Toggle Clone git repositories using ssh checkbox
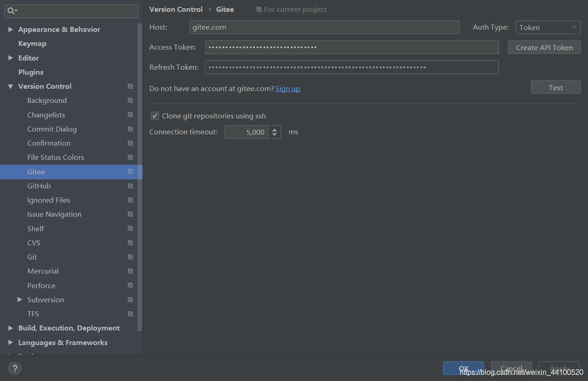 pos(155,116)
